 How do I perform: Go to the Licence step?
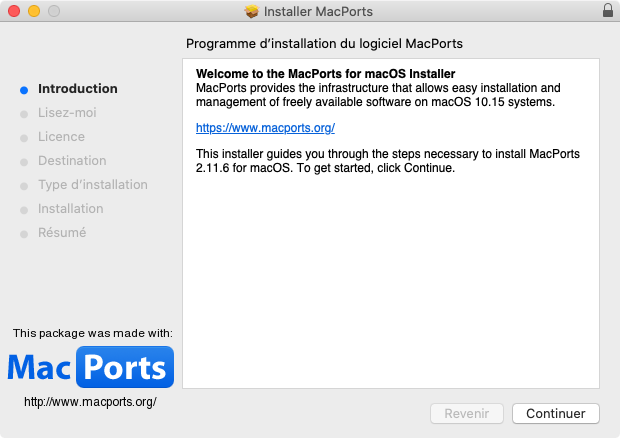[61, 137]
